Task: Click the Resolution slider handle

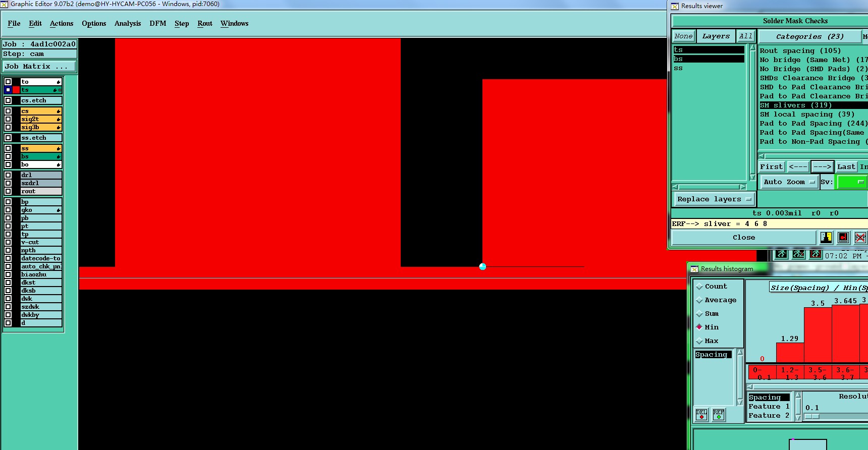Action: (811, 417)
